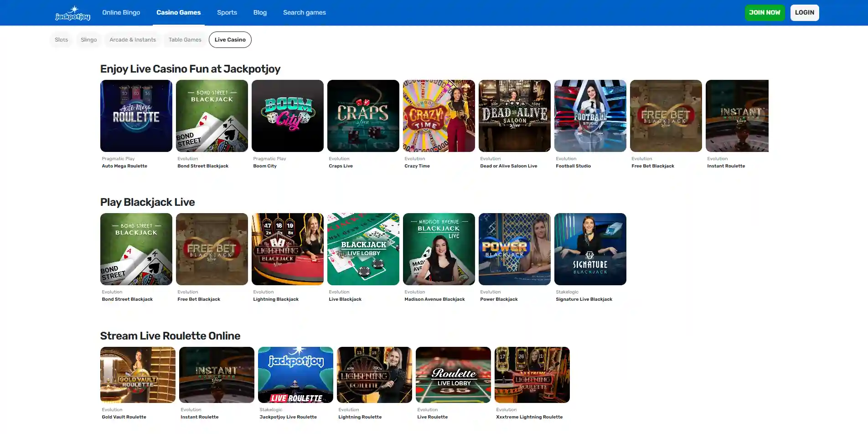Click the 'Gold Vault Roulette' title text
Screen dimensions: 868x434
coord(124,417)
